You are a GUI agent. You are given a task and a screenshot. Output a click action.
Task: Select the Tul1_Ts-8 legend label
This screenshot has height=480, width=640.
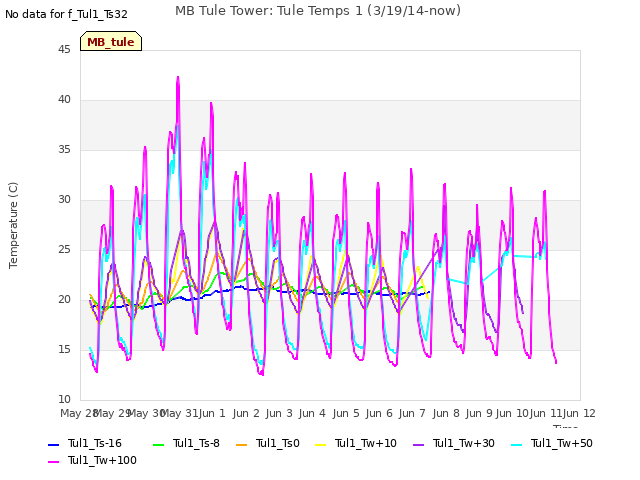196,444
